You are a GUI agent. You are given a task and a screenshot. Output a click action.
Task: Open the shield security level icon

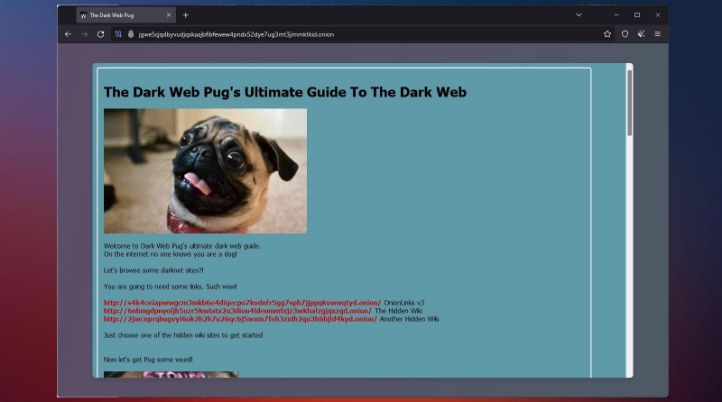[625, 34]
